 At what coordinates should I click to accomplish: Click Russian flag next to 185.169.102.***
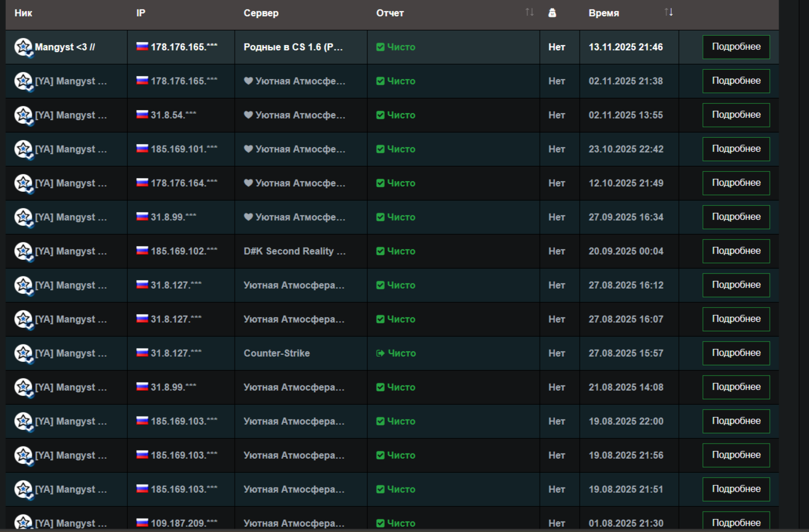tap(142, 250)
